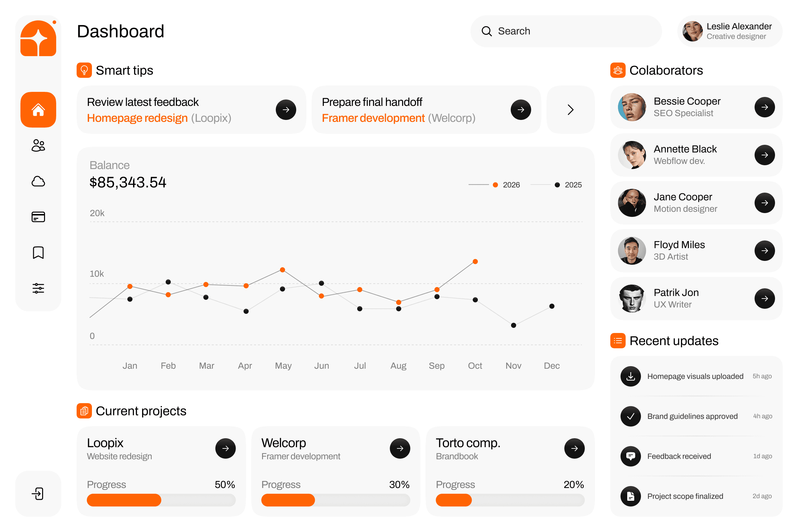
Task: Click the Loopix progress bar
Action: pyautogui.click(x=161, y=500)
